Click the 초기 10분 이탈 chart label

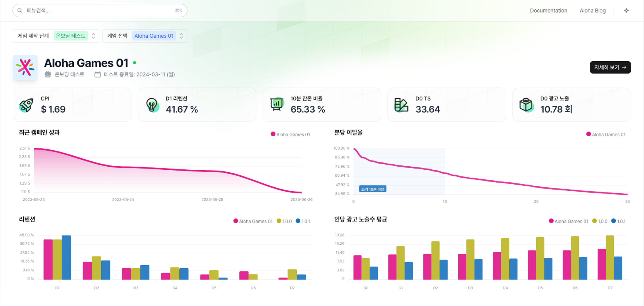pos(373,189)
